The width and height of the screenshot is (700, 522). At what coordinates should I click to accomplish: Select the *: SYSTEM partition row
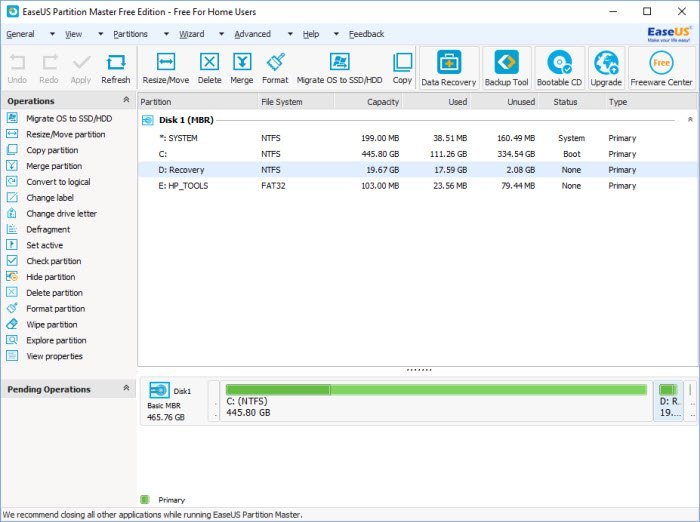coord(417,138)
